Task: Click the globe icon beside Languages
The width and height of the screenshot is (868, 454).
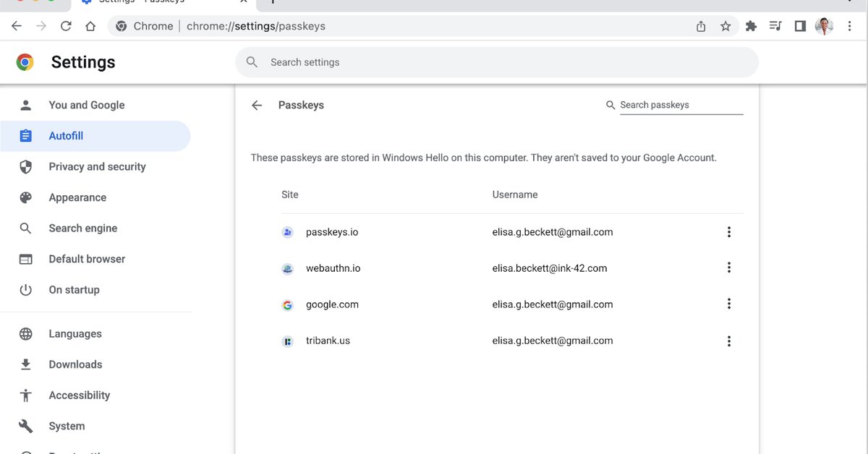Action: [x=26, y=333]
